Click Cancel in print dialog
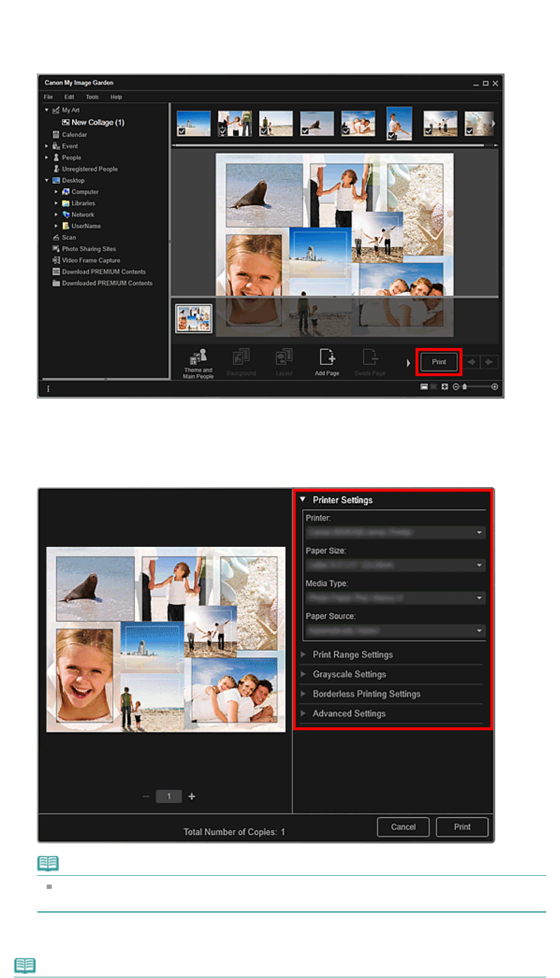 403,827
